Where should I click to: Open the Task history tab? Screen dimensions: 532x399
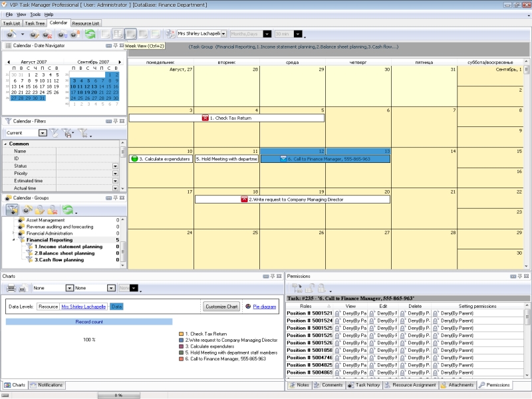[x=364, y=385]
